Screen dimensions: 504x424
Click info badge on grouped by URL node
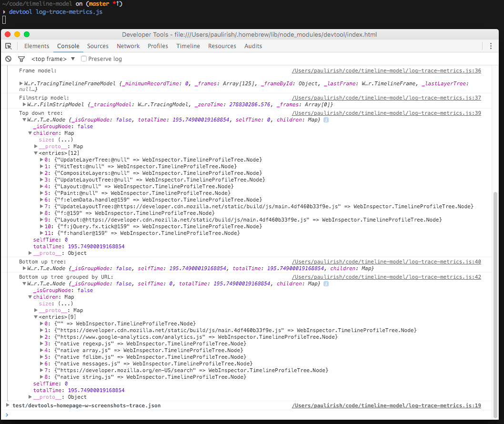click(x=326, y=284)
